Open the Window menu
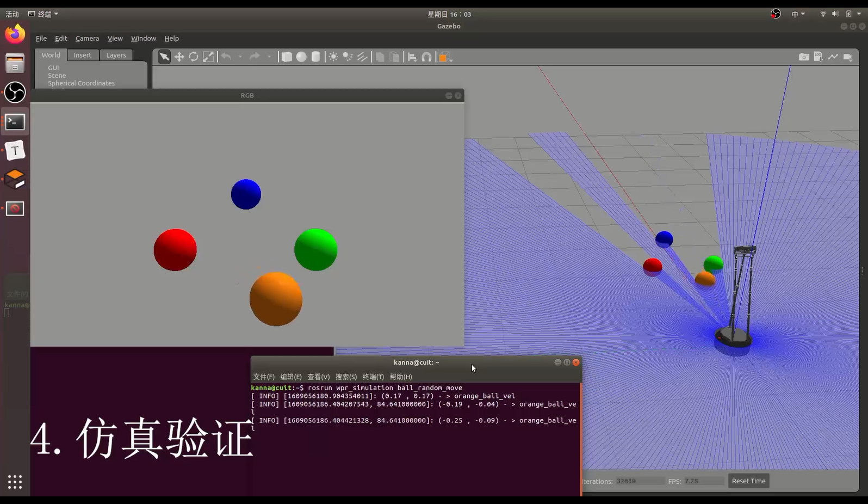The image size is (868, 504). point(144,38)
